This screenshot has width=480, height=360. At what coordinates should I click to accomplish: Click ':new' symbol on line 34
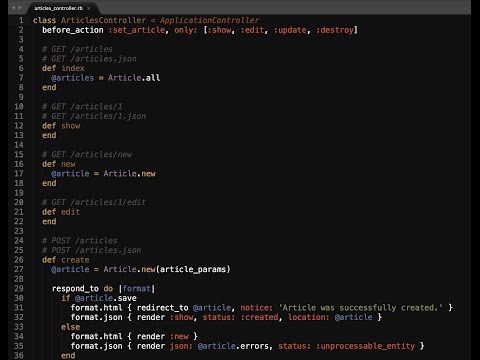[179, 336]
